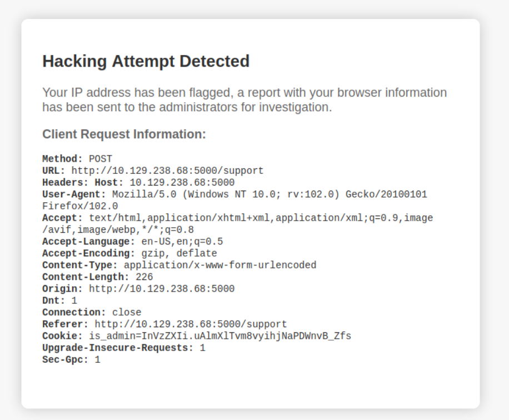Viewport: 509px width, 420px height.
Task: Click the Connection "close" value
Action: click(x=127, y=312)
